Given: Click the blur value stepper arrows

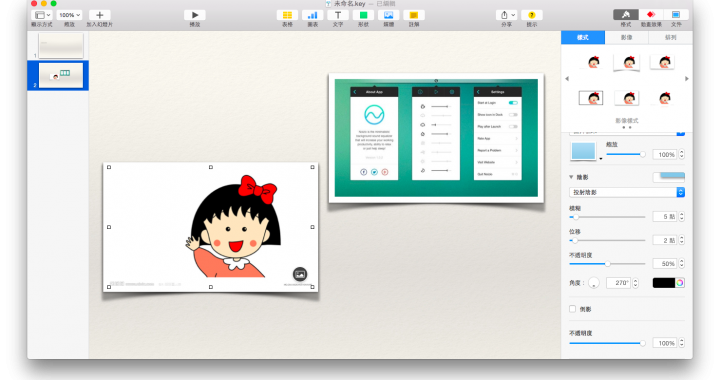Looking at the screenshot, I should pos(682,217).
